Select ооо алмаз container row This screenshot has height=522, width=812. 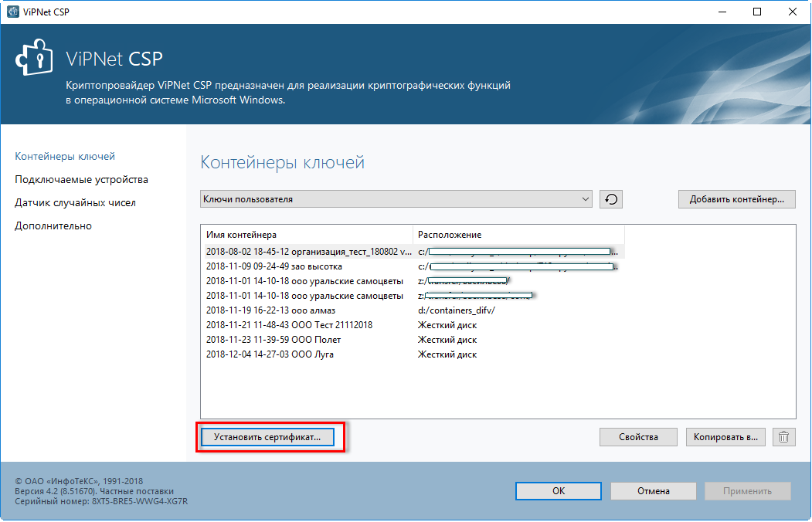(414, 310)
